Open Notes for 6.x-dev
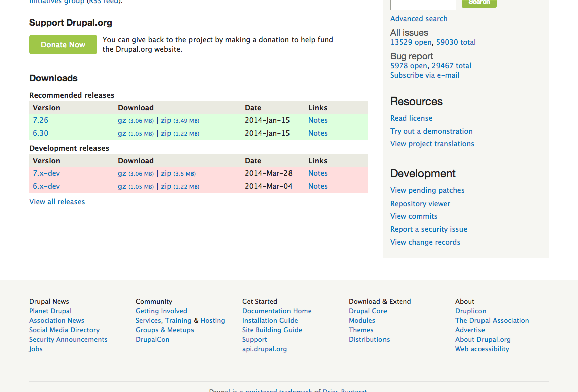The image size is (578, 392). tap(318, 186)
